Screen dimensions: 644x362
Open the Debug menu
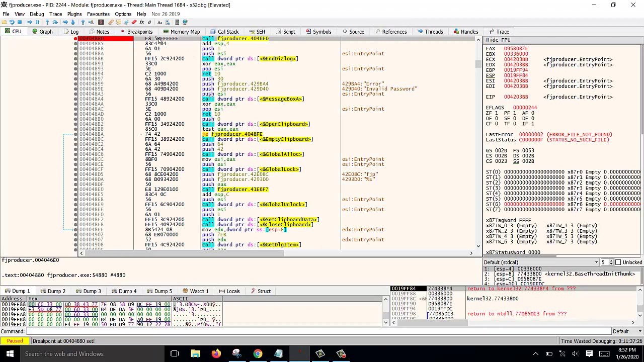37,14
